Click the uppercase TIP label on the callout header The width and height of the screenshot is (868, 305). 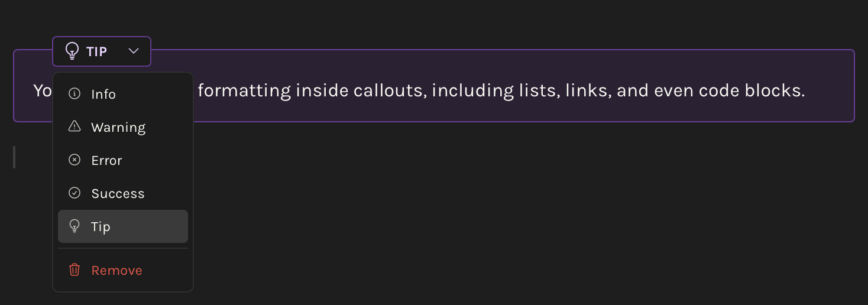(x=96, y=52)
